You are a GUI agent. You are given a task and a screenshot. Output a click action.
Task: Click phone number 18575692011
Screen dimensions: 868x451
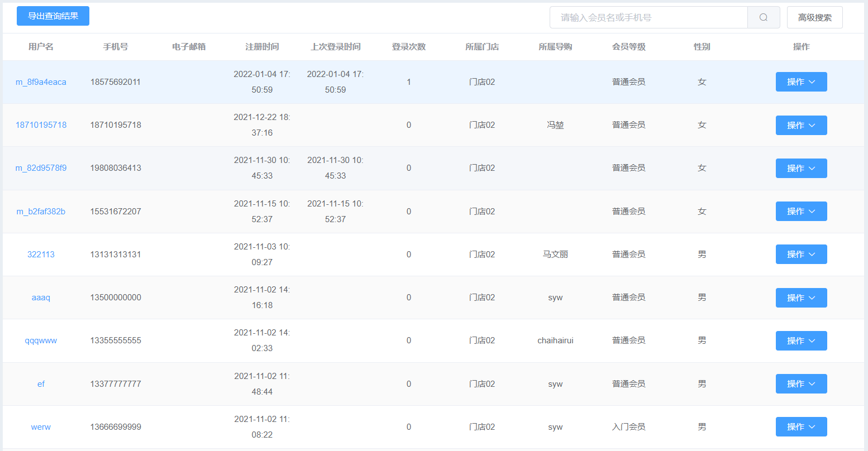tap(116, 82)
